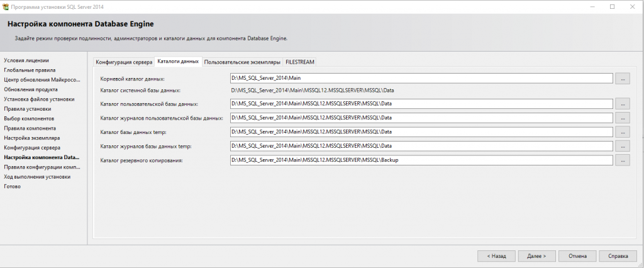Select Выбор компонентов step in sidebar
Image resolution: width=644 pixels, height=268 pixels.
29,119
